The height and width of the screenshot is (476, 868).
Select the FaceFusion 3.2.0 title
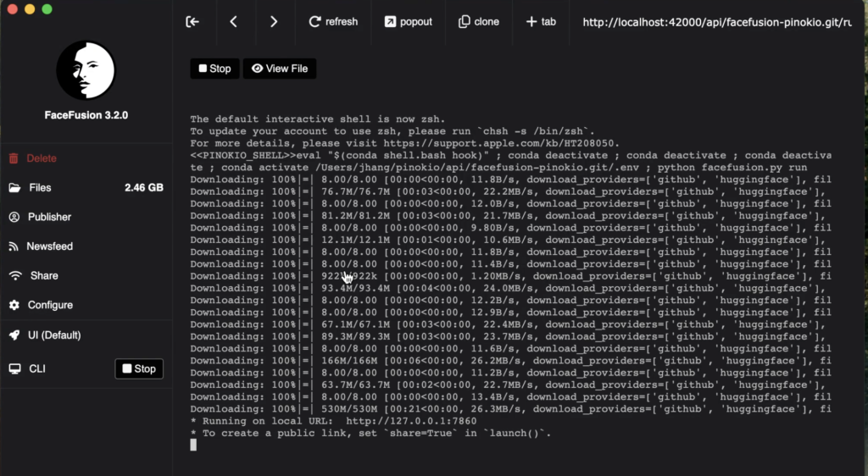pos(86,115)
